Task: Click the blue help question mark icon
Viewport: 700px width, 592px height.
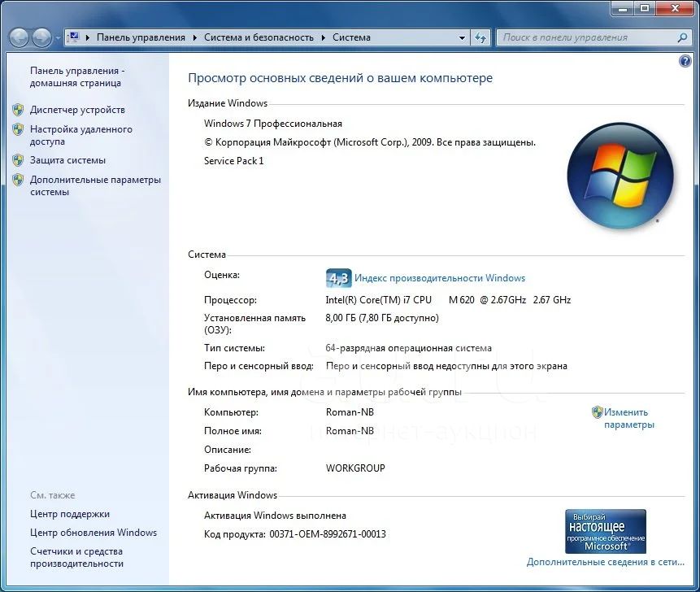Action: pyautogui.click(x=685, y=62)
